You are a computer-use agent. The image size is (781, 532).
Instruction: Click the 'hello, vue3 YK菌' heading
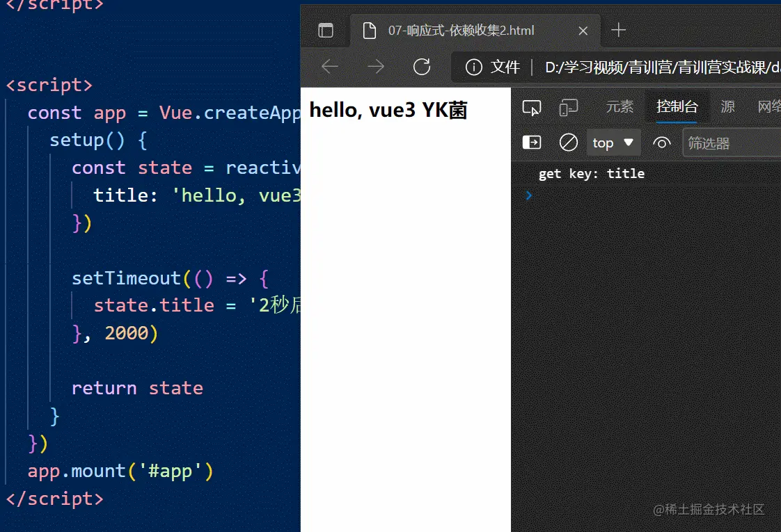(388, 110)
